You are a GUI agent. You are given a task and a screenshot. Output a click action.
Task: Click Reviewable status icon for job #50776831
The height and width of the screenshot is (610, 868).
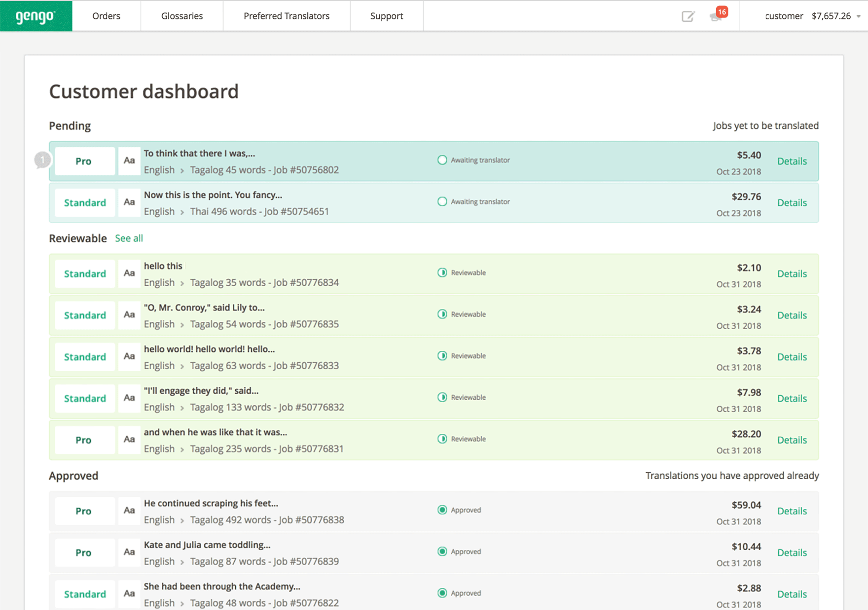click(442, 439)
